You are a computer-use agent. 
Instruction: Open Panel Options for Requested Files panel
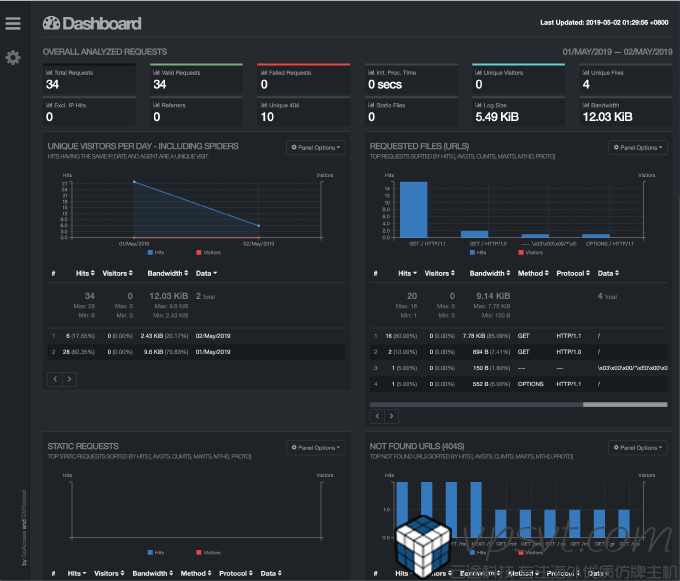tap(637, 148)
